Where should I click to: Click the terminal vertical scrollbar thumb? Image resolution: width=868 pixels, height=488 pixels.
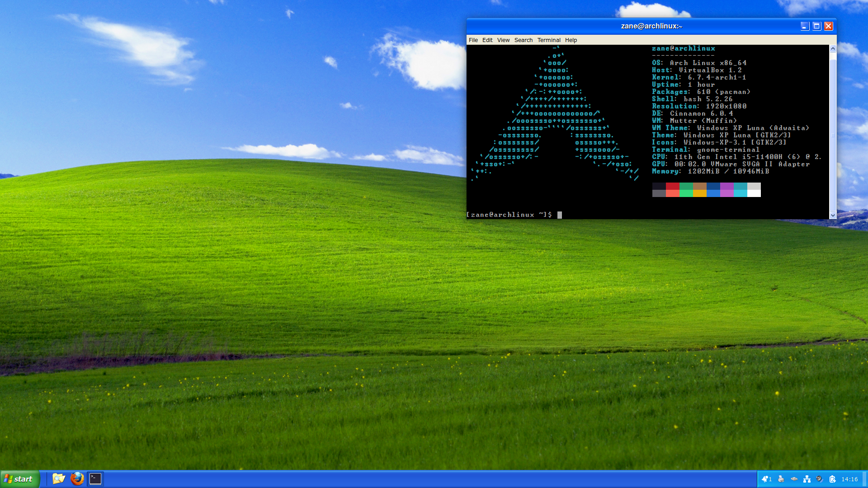pos(833,135)
